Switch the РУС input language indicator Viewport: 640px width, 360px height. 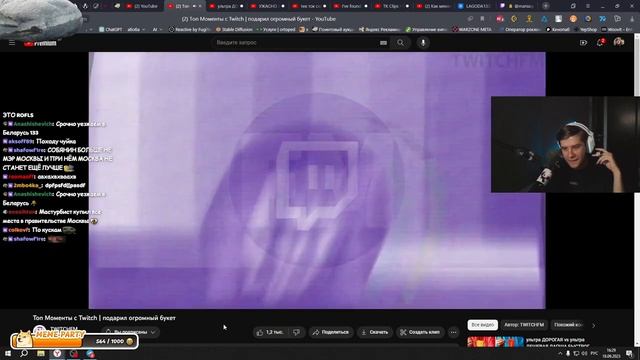click(594, 353)
